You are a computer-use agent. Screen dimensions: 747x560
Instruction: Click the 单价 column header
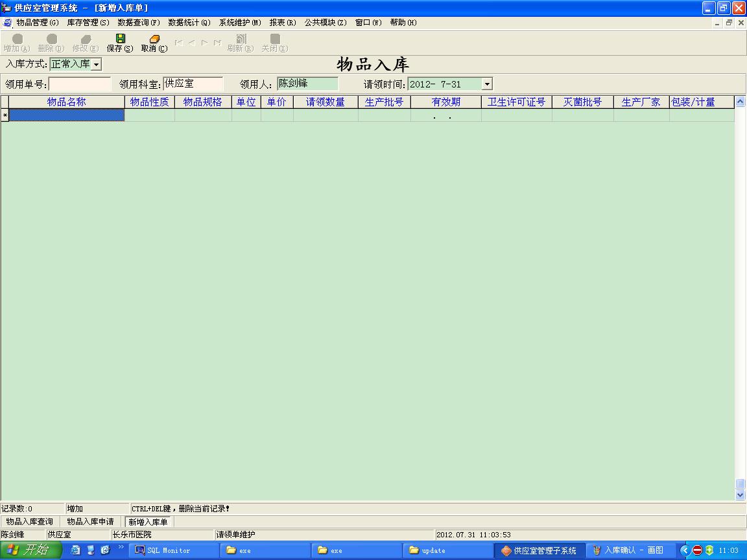(277, 102)
